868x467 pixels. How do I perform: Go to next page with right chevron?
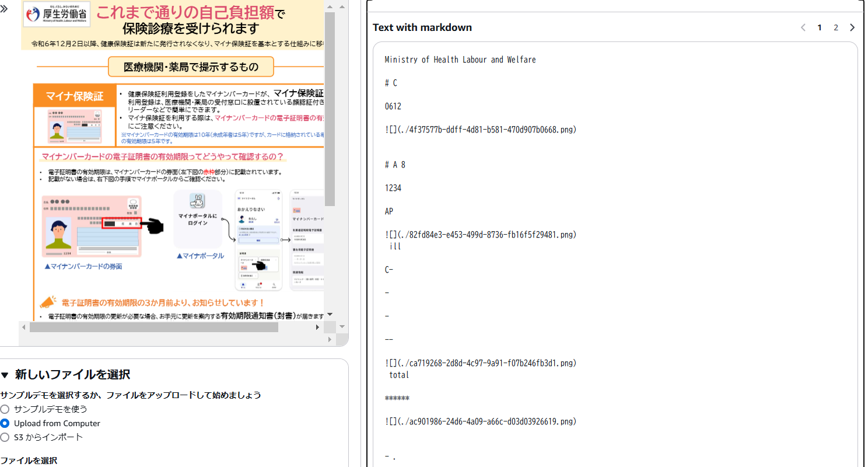(852, 27)
